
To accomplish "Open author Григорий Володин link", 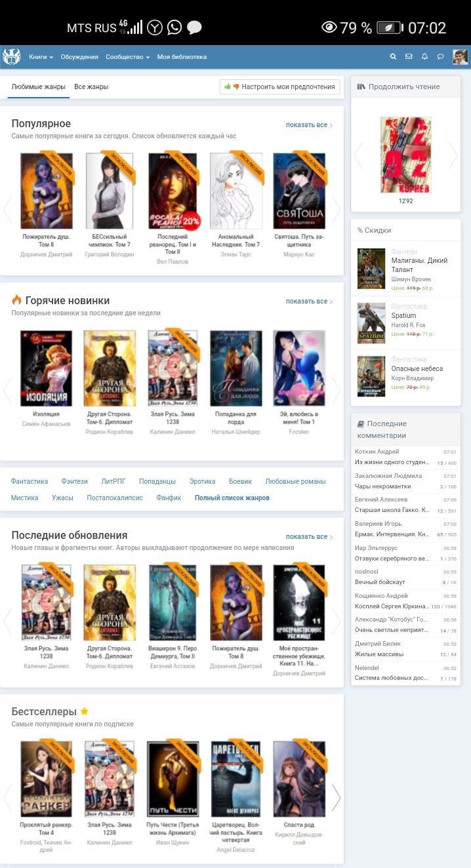I will [x=110, y=254].
